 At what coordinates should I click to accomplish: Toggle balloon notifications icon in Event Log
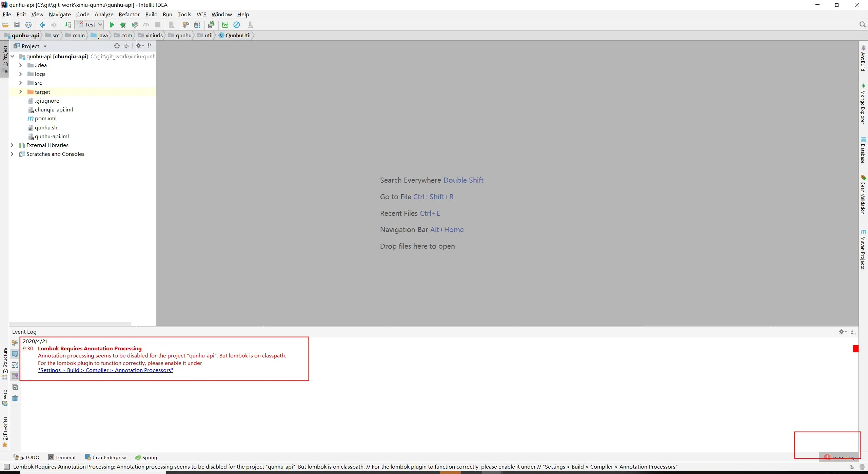click(15, 354)
